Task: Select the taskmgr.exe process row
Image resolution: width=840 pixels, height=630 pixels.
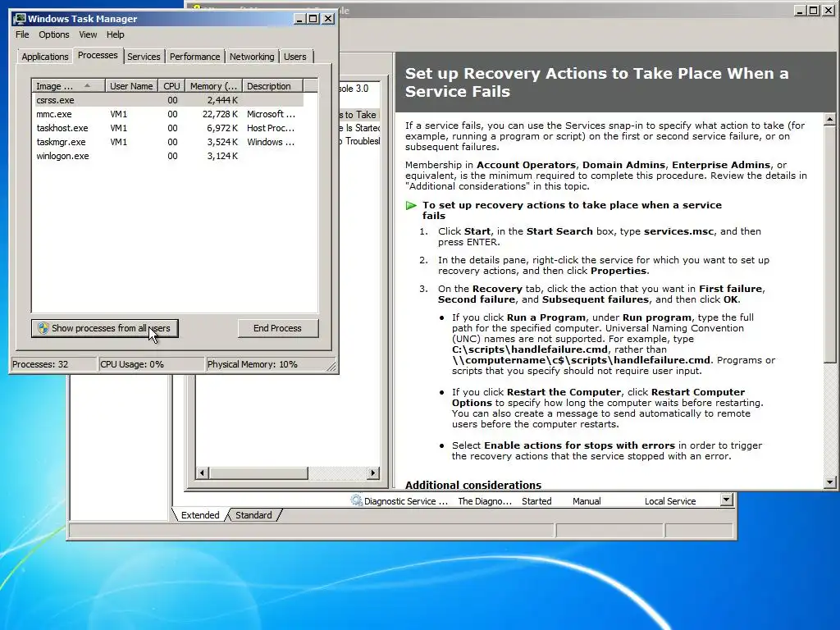Action: point(167,142)
